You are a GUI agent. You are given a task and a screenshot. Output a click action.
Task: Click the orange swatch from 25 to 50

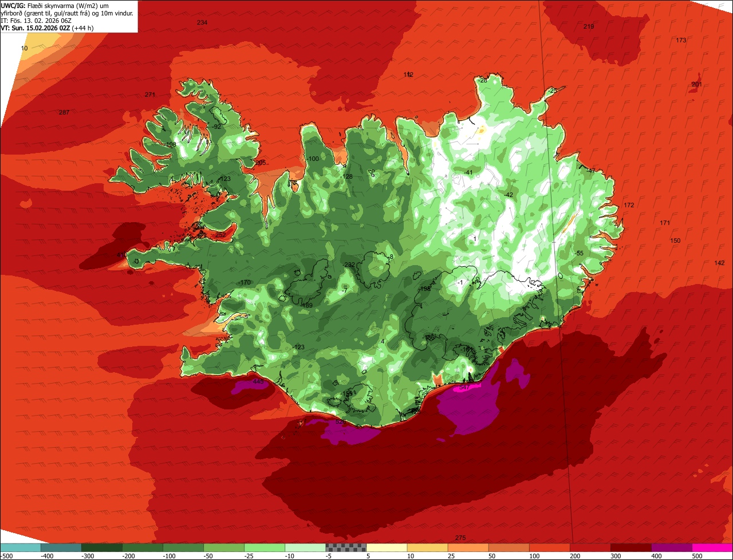468,547
